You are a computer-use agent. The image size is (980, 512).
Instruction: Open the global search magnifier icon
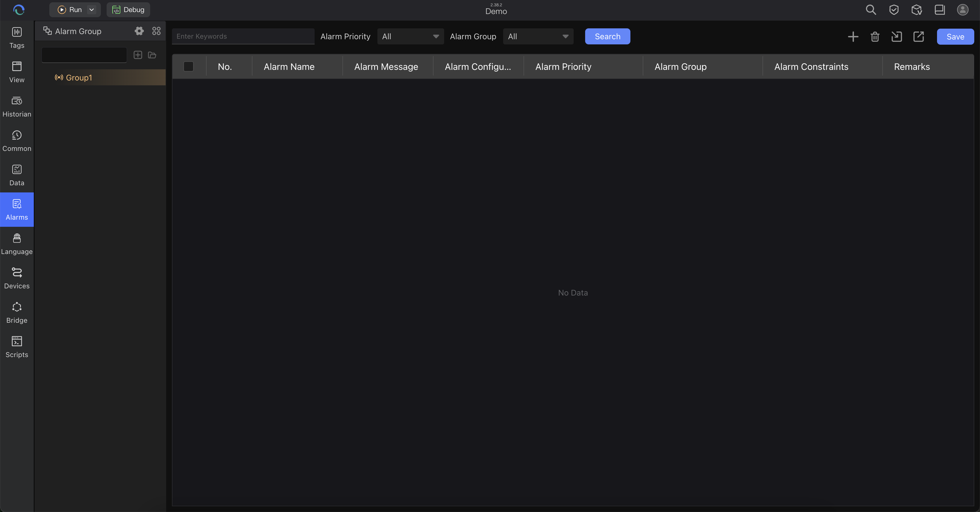[x=871, y=10]
